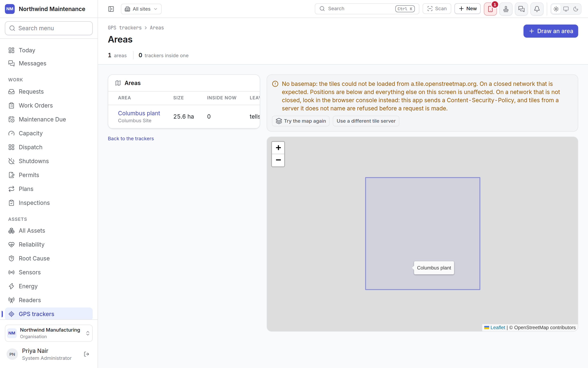
Task: Open the Scan button
Action: click(x=437, y=9)
